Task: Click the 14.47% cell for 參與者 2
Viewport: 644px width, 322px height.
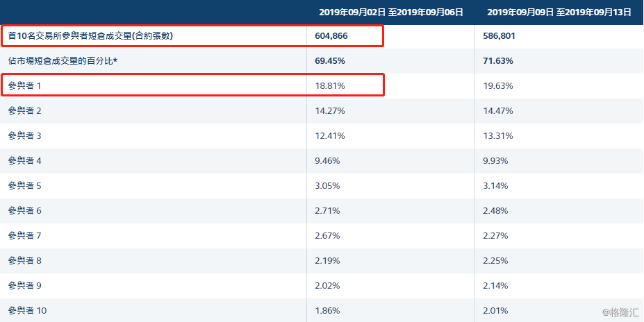Action: coord(497,110)
